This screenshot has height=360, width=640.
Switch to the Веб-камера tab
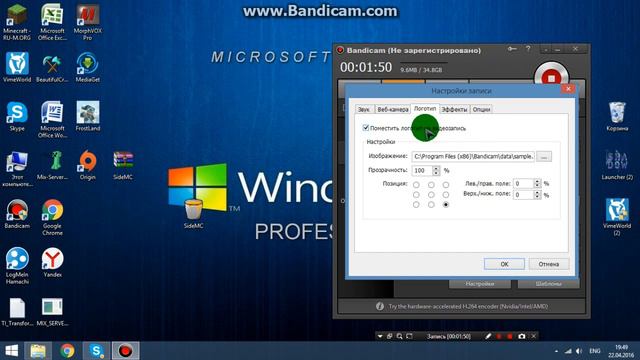[393, 109]
